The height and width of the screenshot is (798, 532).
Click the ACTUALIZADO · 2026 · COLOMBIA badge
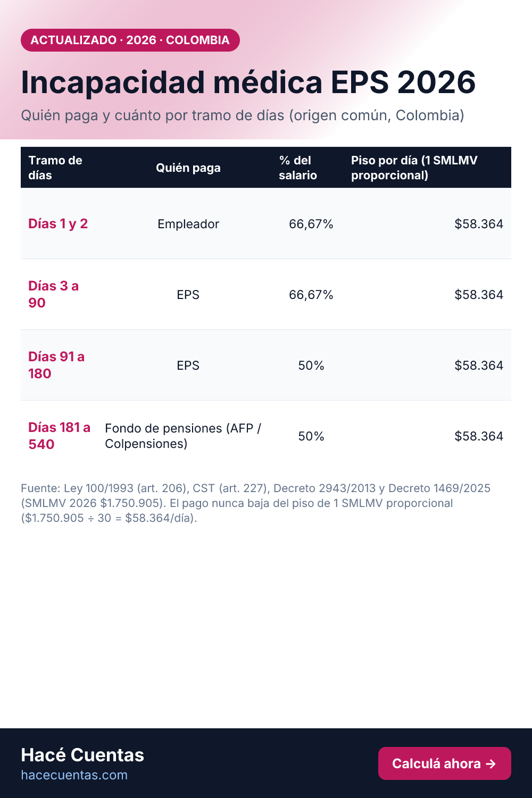click(130, 40)
